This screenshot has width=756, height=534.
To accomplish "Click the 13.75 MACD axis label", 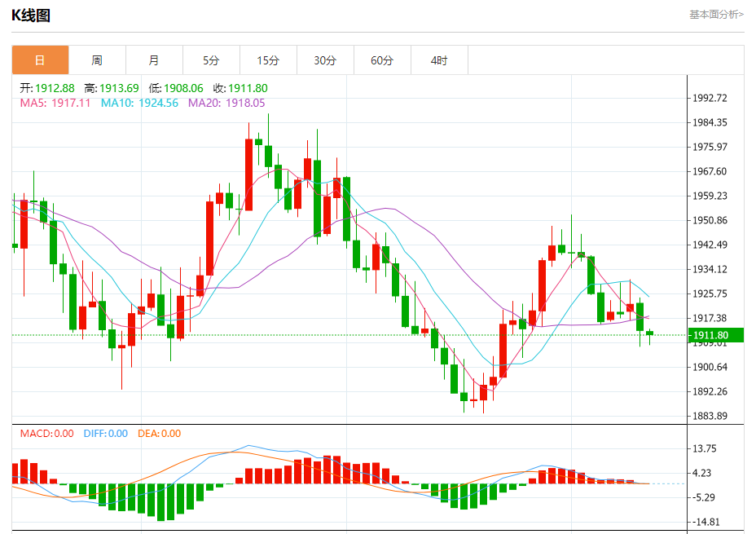I will click(705, 449).
